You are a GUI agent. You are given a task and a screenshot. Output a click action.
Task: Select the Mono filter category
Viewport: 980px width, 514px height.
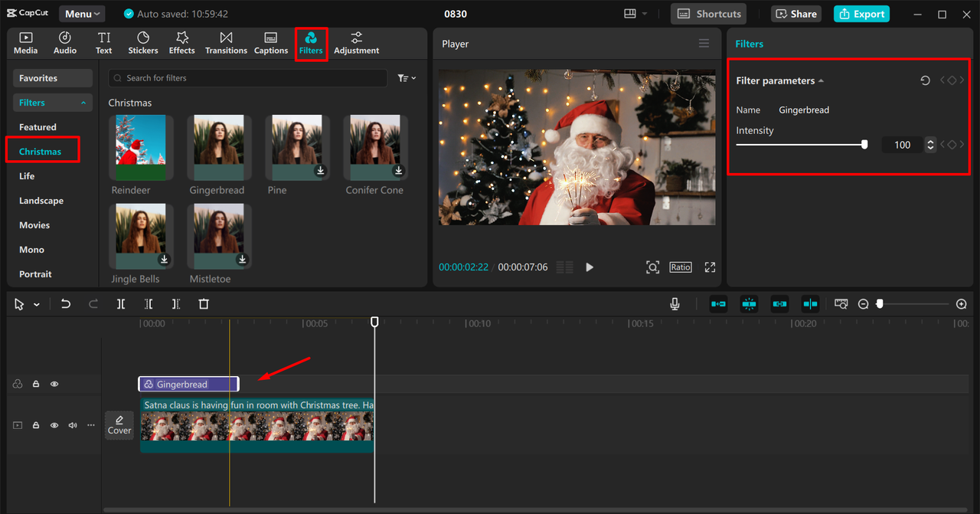pos(32,250)
